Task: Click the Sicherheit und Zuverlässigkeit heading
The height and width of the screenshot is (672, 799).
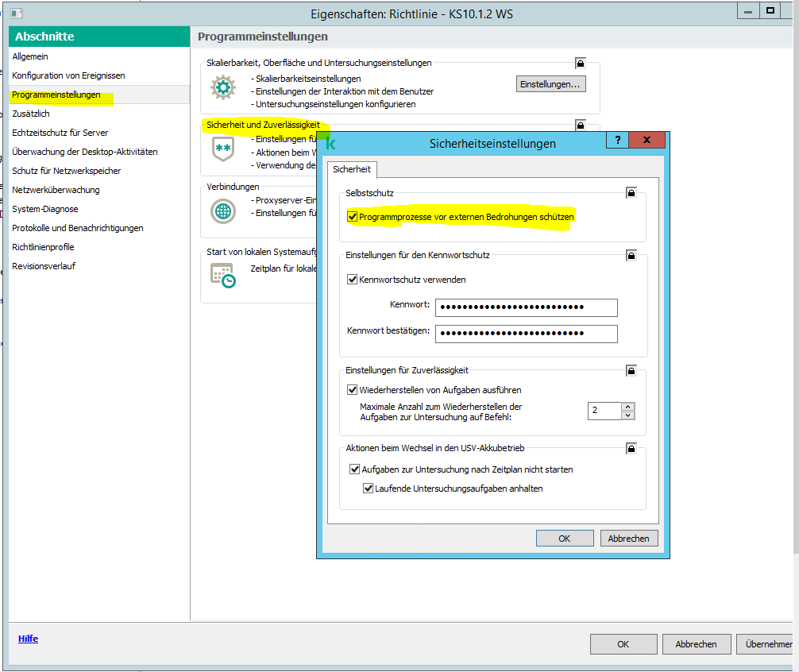Action: [x=263, y=125]
